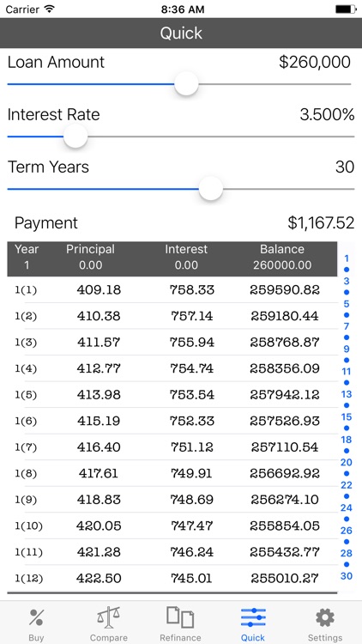Tap the battery icon in status bar
Image resolution: width=362 pixels, height=644 pixels.
(x=346, y=9)
